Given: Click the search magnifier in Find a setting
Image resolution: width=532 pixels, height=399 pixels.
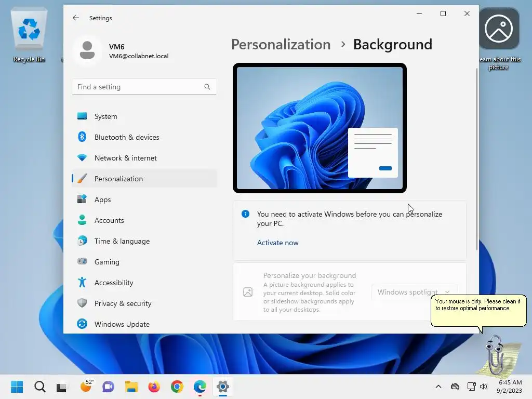Looking at the screenshot, I should [x=207, y=87].
